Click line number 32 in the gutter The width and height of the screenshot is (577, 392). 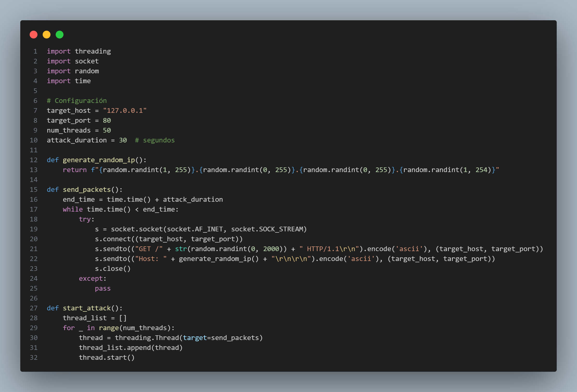[34, 357]
